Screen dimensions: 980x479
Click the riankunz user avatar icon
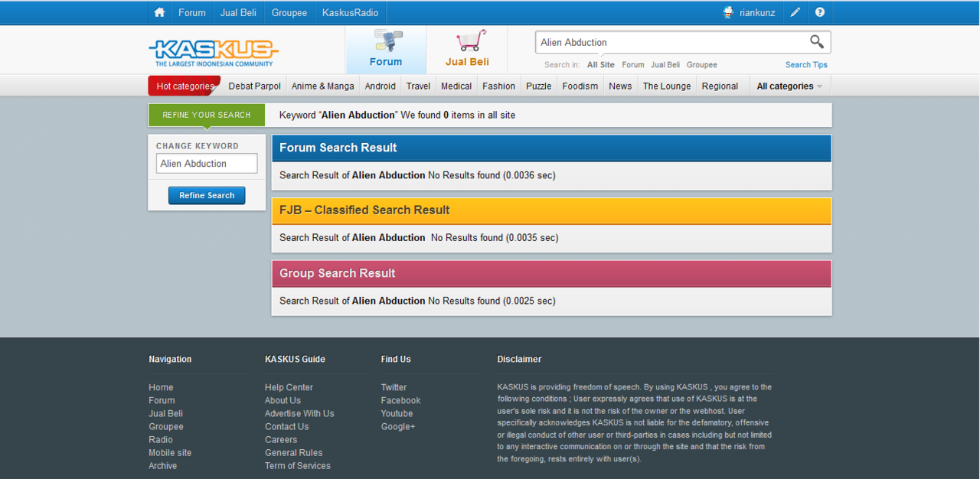(728, 12)
